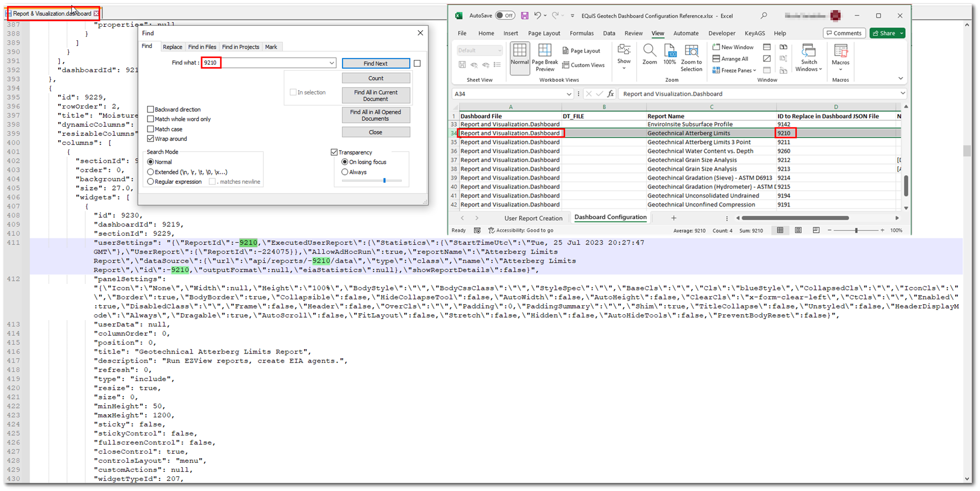This screenshot has width=980, height=491.
Task: Switch to Page Break Preview view
Action: point(545,58)
